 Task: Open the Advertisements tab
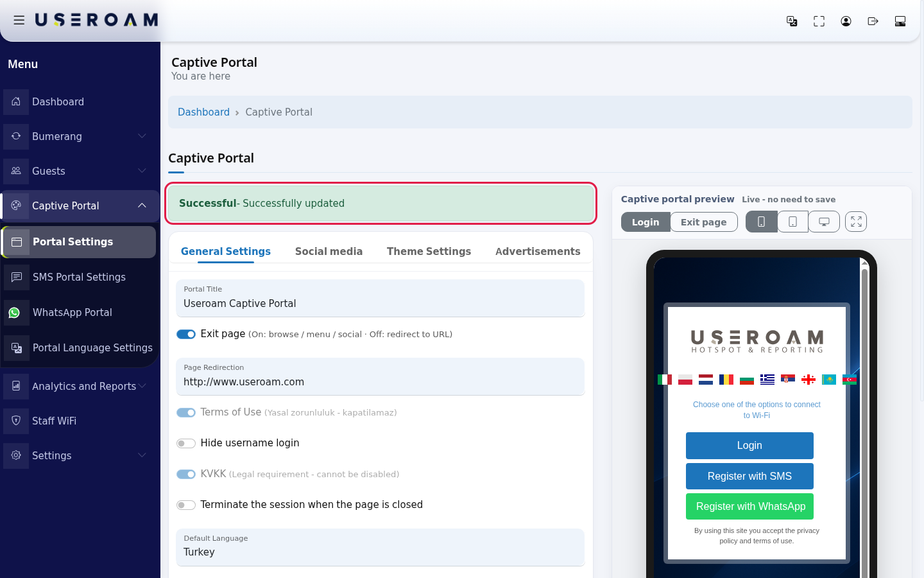[538, 252]
